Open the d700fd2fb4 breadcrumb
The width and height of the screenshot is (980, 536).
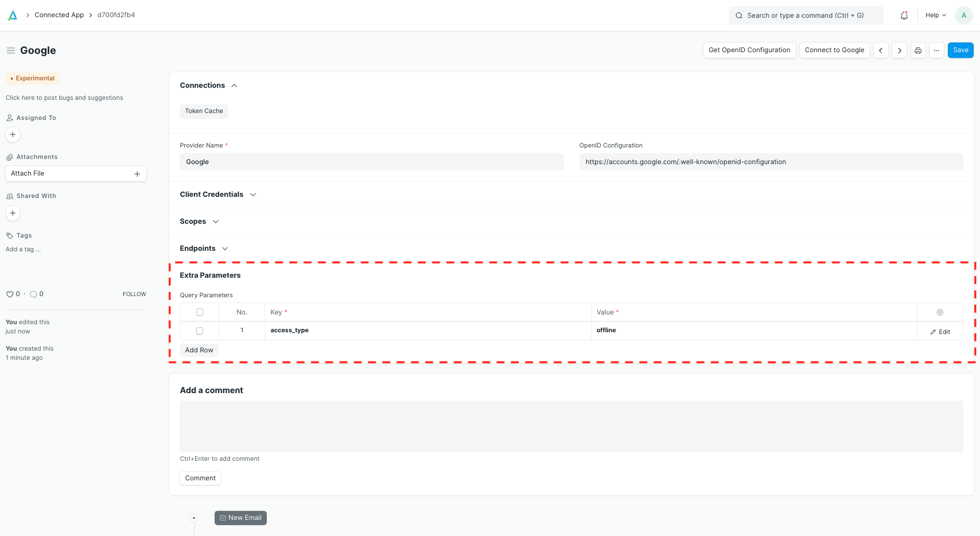pyautogui.click(x=116, y=15)
